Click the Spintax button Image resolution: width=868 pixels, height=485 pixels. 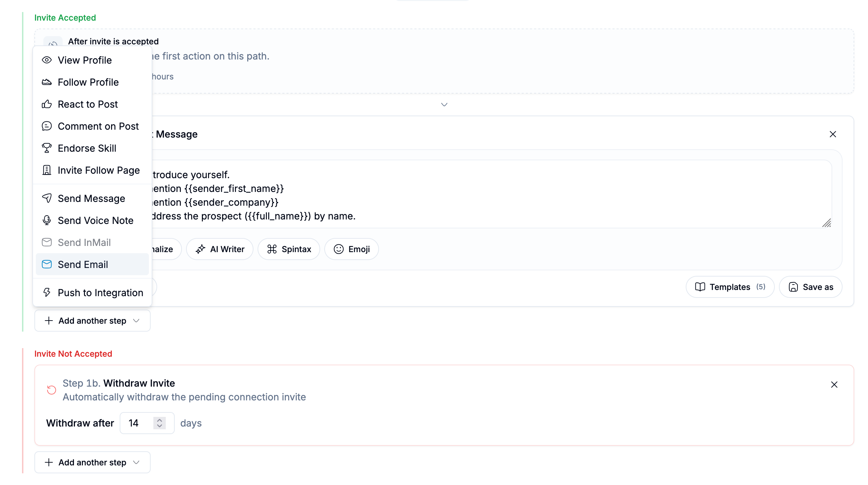[x=289, y=249]
